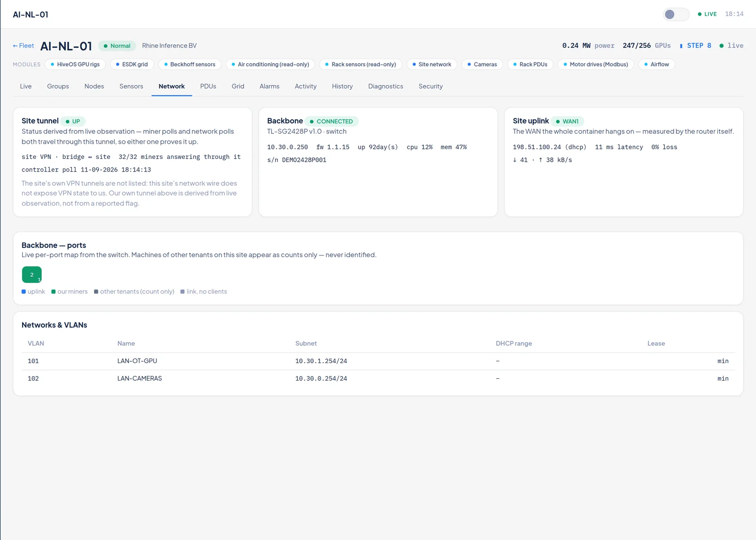Select the LAN-CAMERAS row name

139,379
